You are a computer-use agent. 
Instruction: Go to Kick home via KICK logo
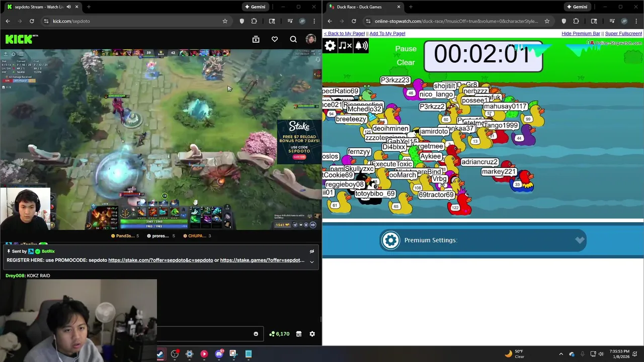coord(22,39)
